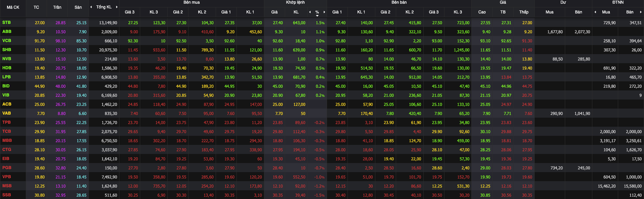Click ABB matched price 9.30
Image resolution: width=644 pixels, height=199 pixels.
(279, 32)
